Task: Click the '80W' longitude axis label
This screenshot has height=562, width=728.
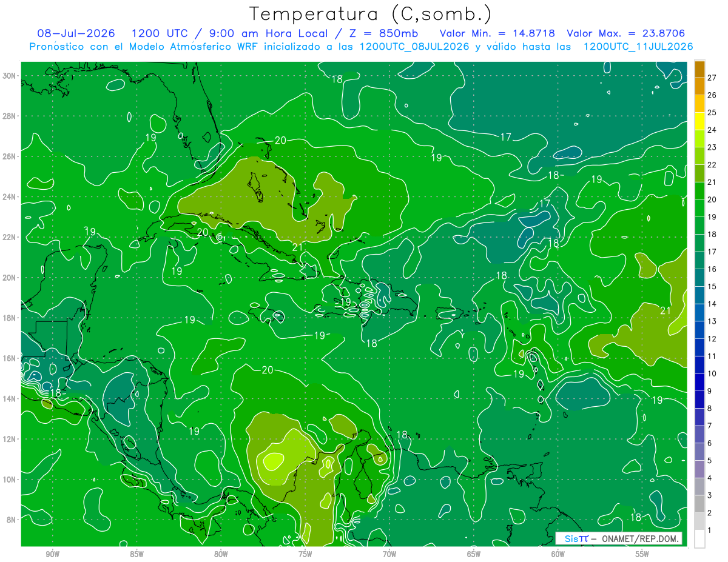Action: tap(221, 554)
